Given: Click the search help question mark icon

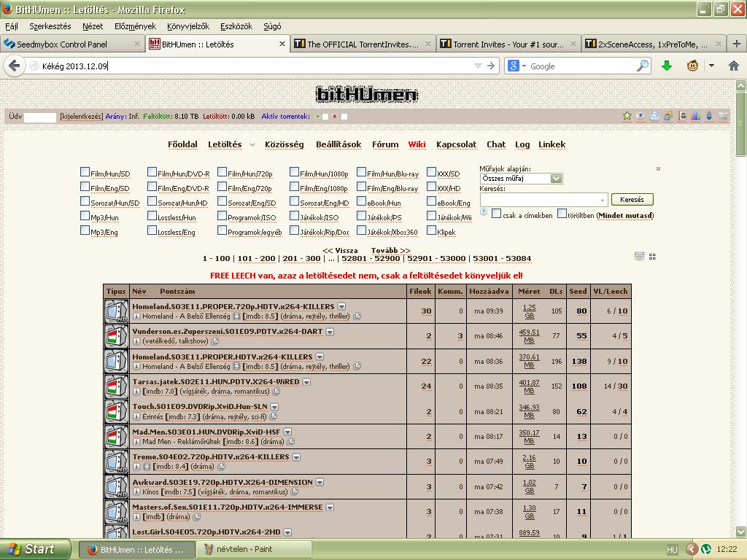Looking at the screenshot, I should (484, 212).
